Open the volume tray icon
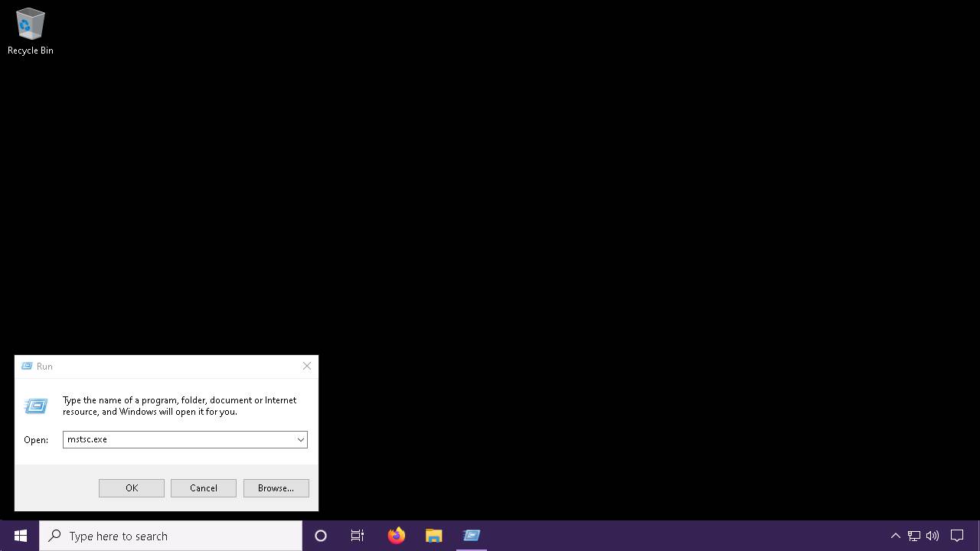The image size is (980, 551). pyautogui.click(x=933, y=536)
